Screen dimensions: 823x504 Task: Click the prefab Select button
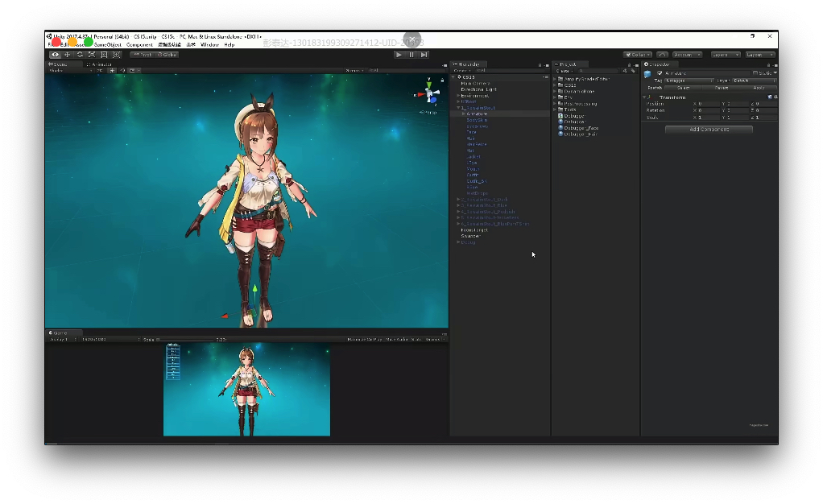click(x=683, y=88)
